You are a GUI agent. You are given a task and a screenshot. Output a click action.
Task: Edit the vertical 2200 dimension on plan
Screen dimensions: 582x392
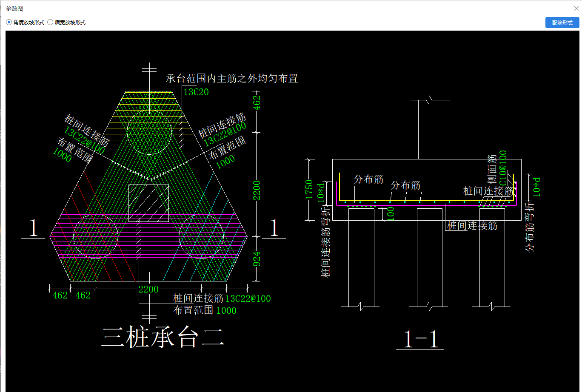click(257, 190)
